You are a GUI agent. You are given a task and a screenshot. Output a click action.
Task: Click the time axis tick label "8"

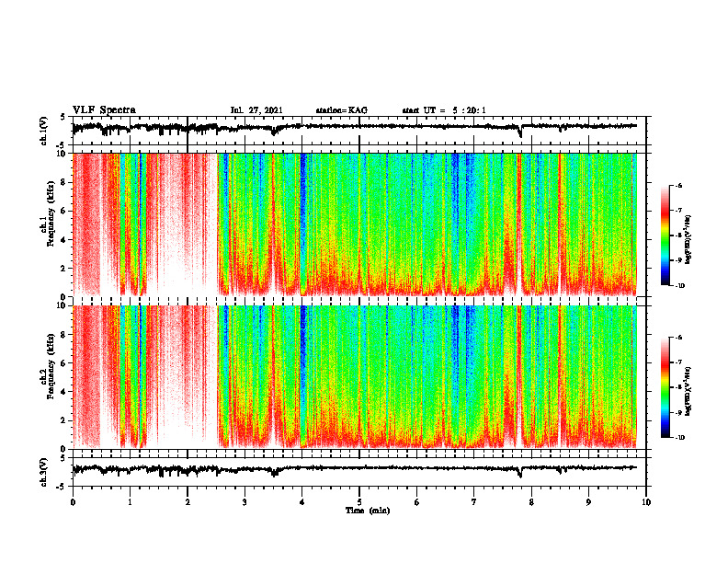click(x=531, y=502)
